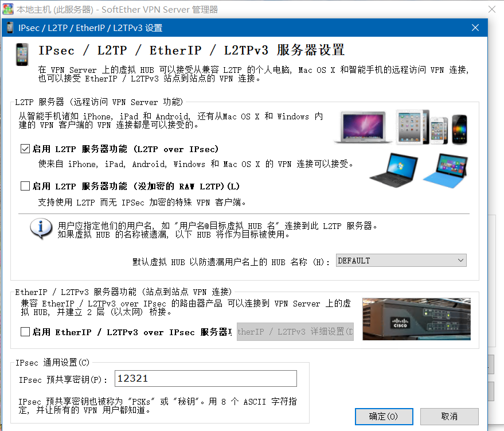This screenshot has height=431, width=504.
Task: Click the heading IPsec / L2TP / EtherIP / L2TPv3 服务器设置
Action: coord(192,50)
